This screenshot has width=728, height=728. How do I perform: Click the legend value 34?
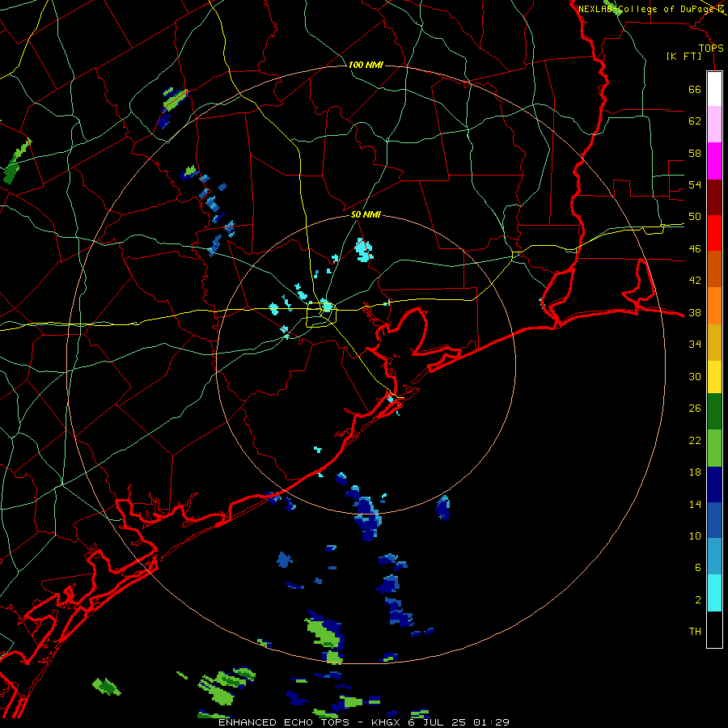click(x=695, y=345)
